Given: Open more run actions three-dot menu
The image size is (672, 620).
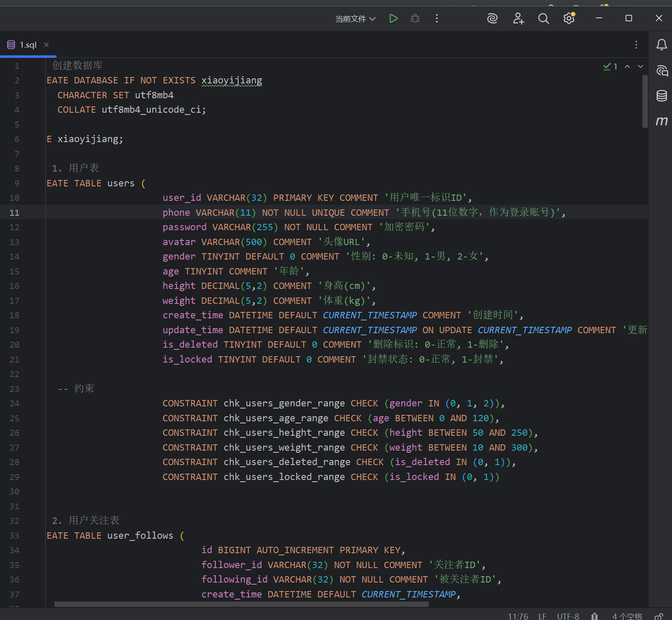Looking at the screenshot, I should [x=437, y=18].
